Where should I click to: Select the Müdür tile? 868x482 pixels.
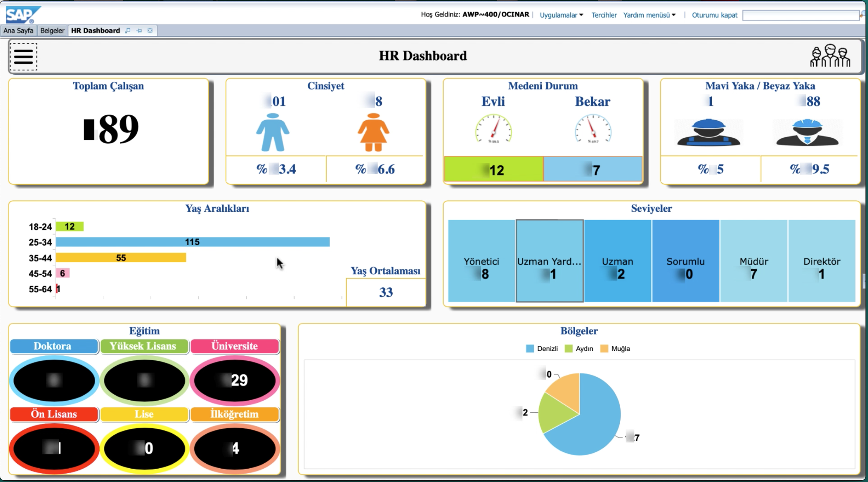(754, 261)
